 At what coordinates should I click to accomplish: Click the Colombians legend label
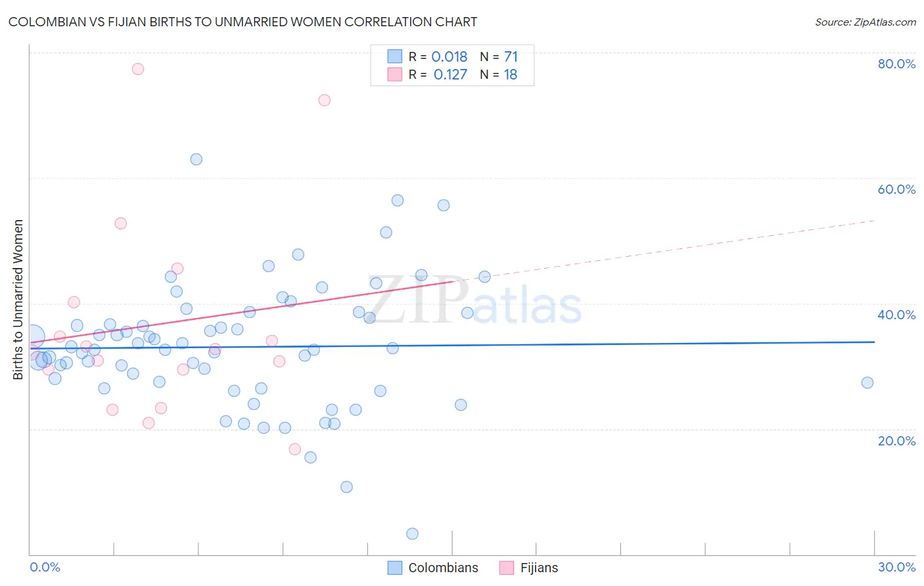pyautogui.click(x=443, y=568)
